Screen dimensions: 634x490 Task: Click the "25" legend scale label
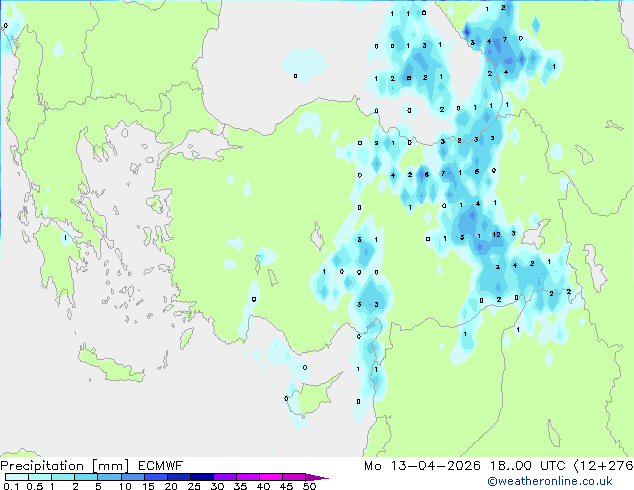[194, 486]
